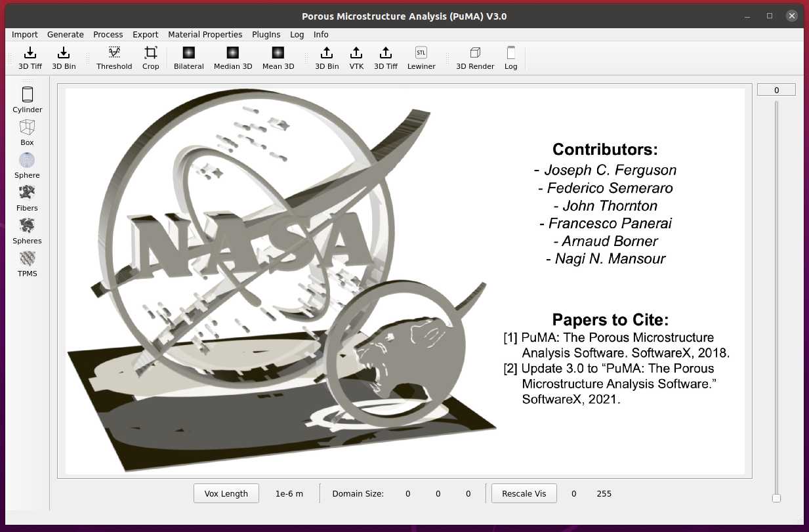Click the export 3D Tiff upload-arrow icon
809x532 pixels.
pos(386,53)
